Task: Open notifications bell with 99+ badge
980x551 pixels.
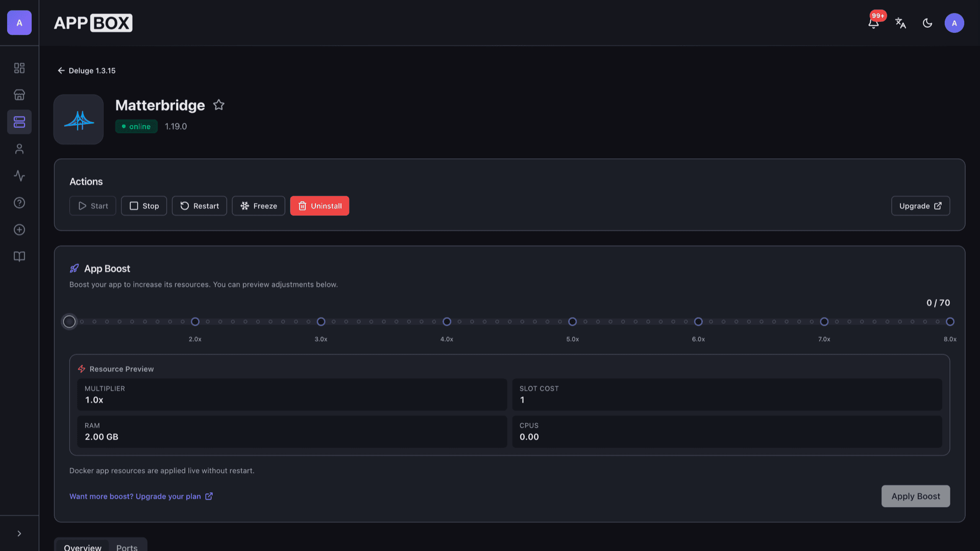Action: click(x=874, y=22)
